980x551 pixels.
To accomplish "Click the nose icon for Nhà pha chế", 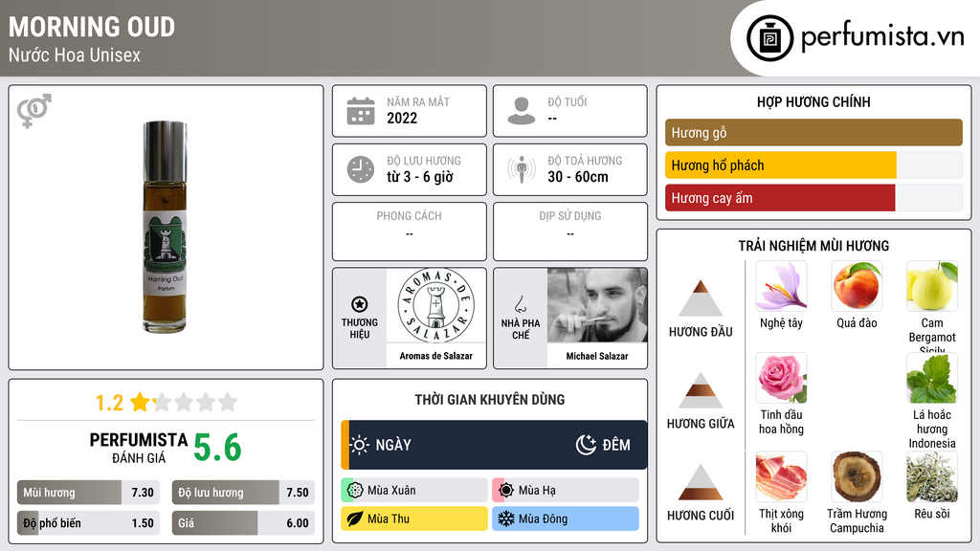I will tap(520, 304).
